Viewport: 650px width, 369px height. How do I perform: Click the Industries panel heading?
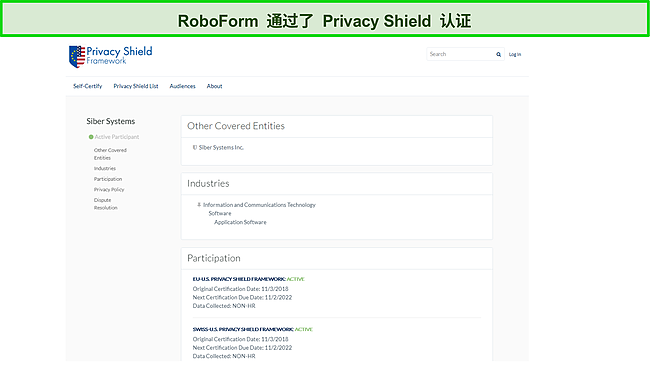click(x=208, y=183)
